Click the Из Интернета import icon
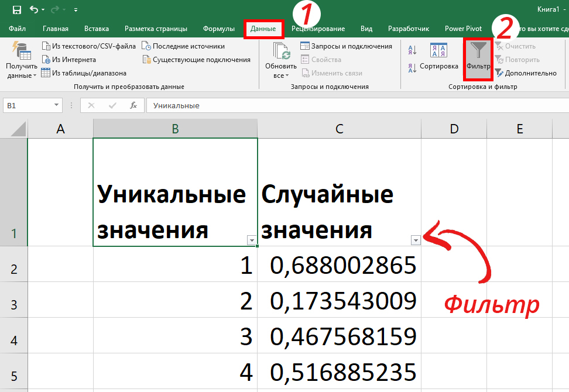 46,59
